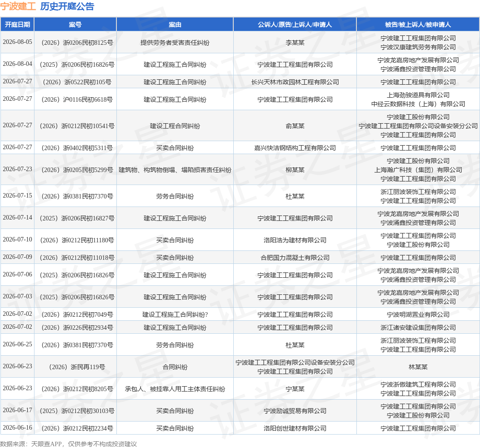Select plaintiff 嘉兴快洁钢结构工程有限公司

click(x=295, y=148)
